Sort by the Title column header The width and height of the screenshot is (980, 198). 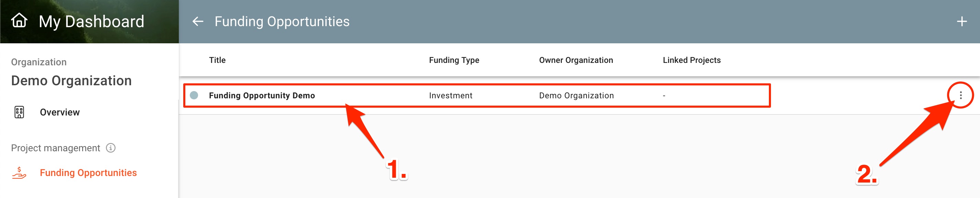217,60
